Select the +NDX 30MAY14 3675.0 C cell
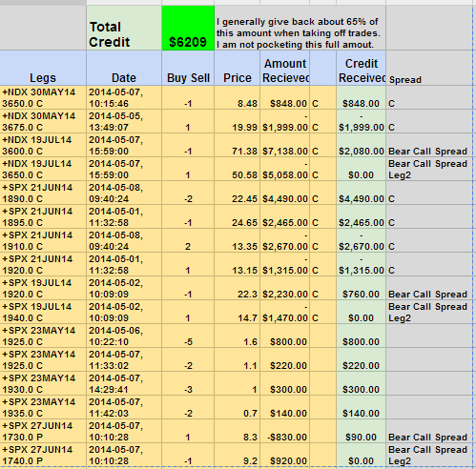The image size is (476, 469). [x=43, y=121]
